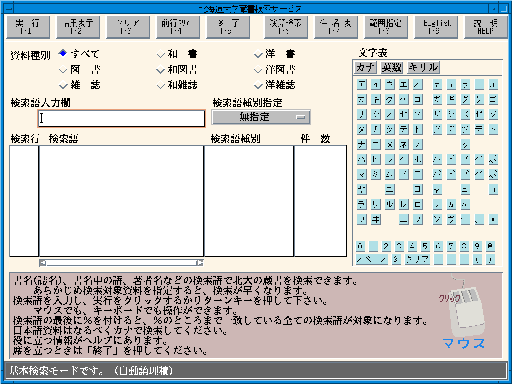512x384 pixels.
Task: Click in the 検索語入力欄 text field
Action: tap(121, 118)
